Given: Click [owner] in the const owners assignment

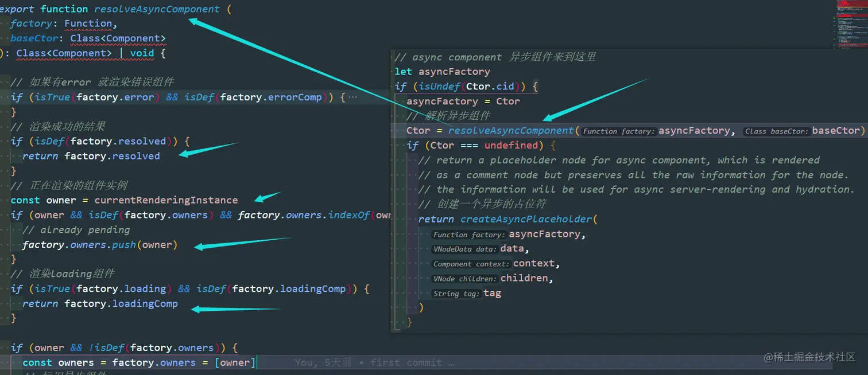Looking at the screenshot, I should (x=235, y=362).
